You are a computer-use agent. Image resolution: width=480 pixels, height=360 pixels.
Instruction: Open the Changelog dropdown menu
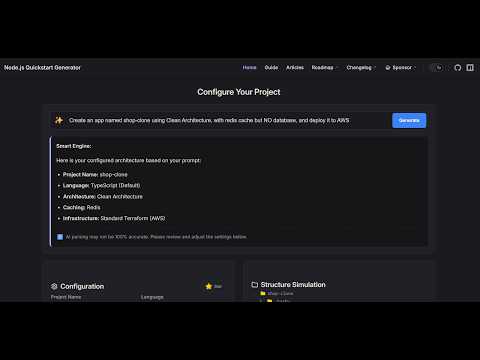361,68
